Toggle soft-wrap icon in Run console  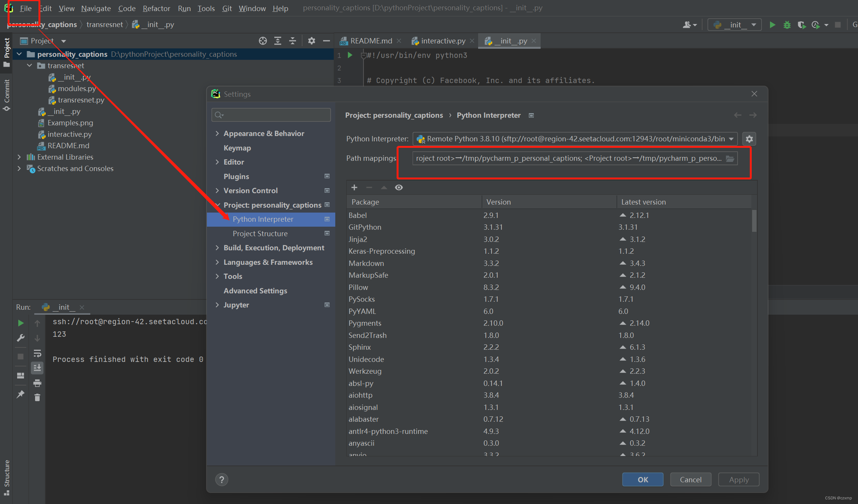click(37, 353)
